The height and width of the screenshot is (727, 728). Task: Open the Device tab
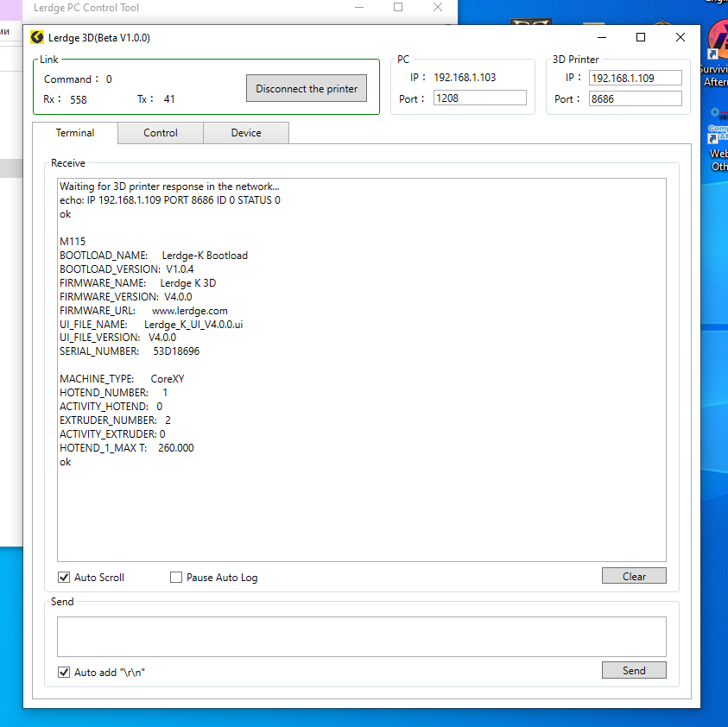coord(246,133)
